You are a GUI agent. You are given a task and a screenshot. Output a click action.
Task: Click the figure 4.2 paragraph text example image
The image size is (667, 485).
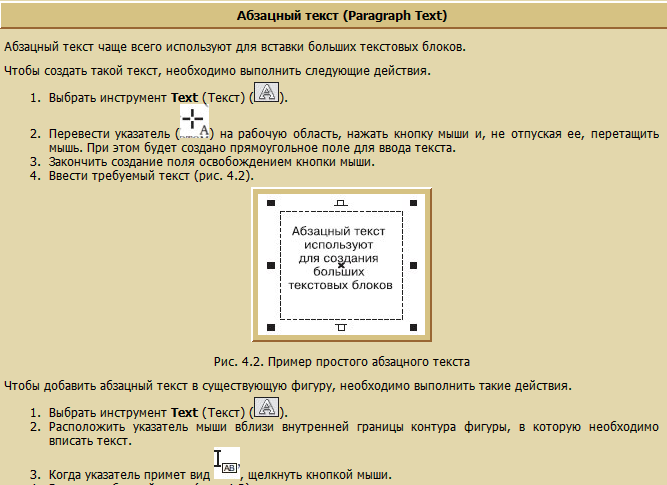(x=342, y=265)
